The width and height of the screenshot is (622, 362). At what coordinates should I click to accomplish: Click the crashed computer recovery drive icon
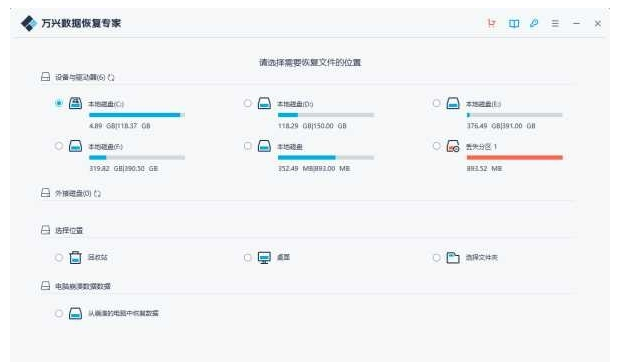tap(75, 314)
